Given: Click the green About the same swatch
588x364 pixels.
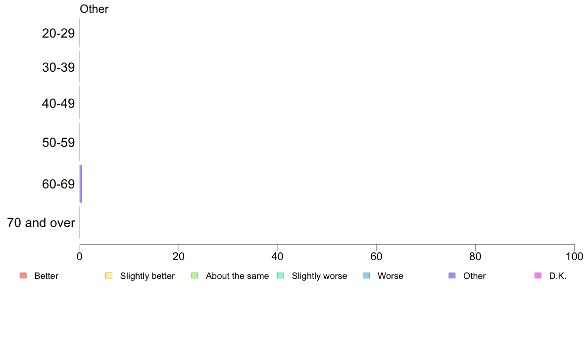Looking at the screenshot, I should (x=195, y=275).
